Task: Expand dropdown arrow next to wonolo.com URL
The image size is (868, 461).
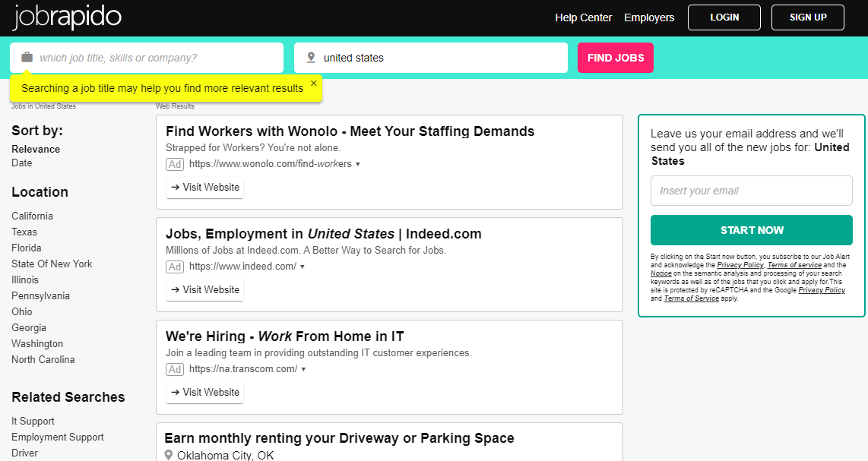Action: coord(357,164)
